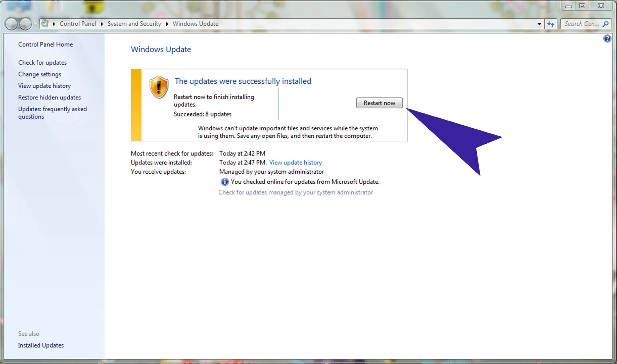Screen dimensions: 617x364
Task: Open the blue Help question mark icon
Action: pyautogui.click(x=607, y=39)
